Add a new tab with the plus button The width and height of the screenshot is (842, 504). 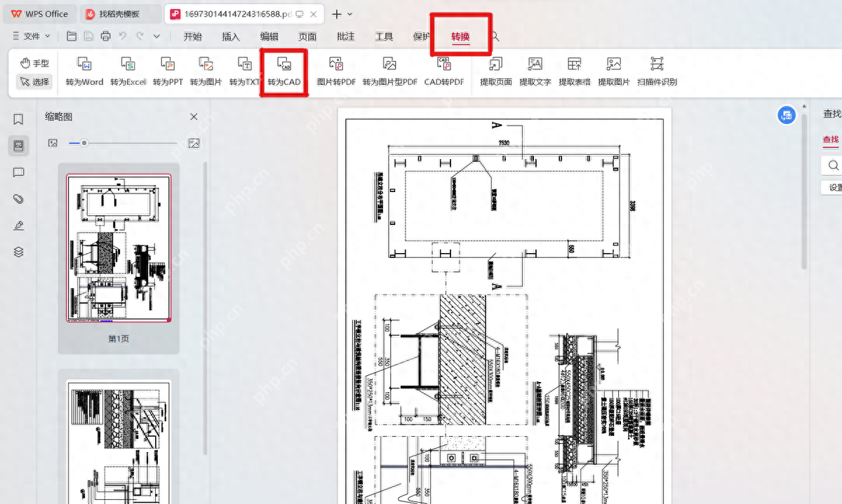coord(337,14)
